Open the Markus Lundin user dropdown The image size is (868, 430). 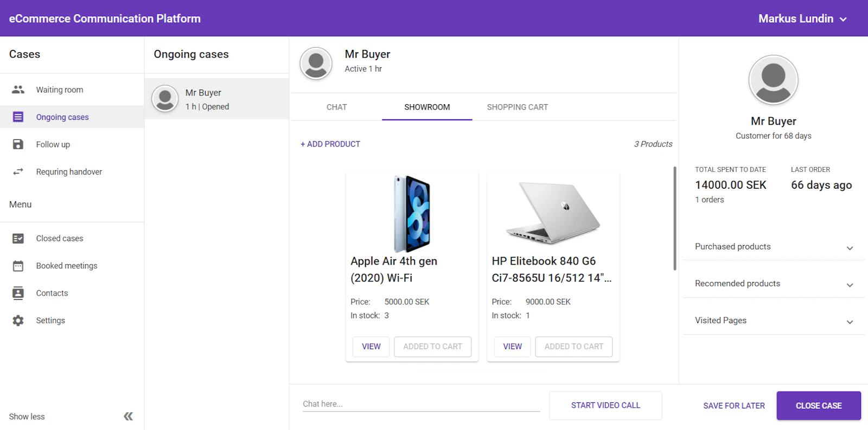(x=803, y=18)
